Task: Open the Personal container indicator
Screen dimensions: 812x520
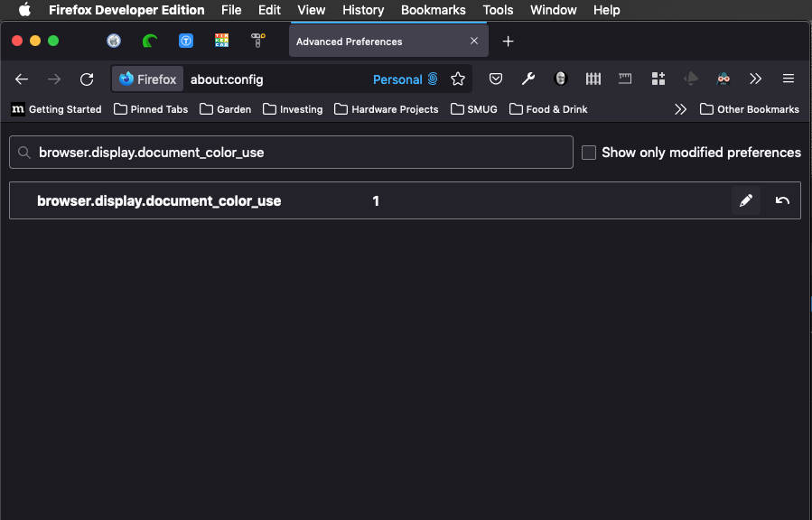Action: coord(405,79)
